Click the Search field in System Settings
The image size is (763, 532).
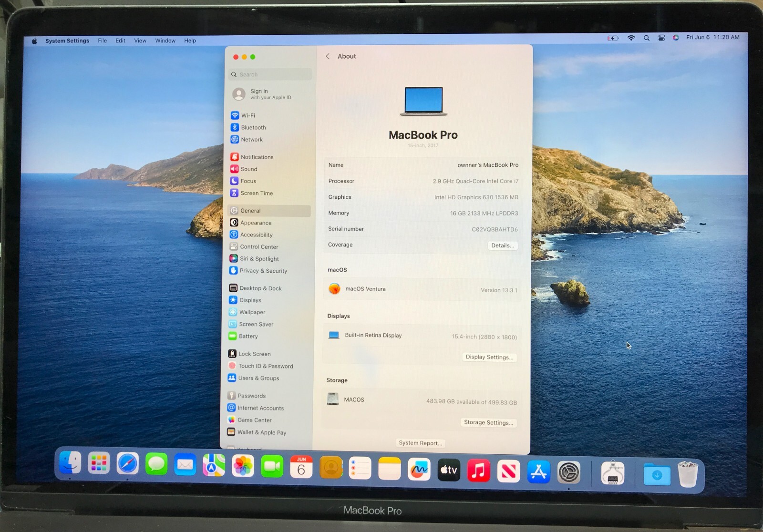pyautogui.click(x=270, y=74)
